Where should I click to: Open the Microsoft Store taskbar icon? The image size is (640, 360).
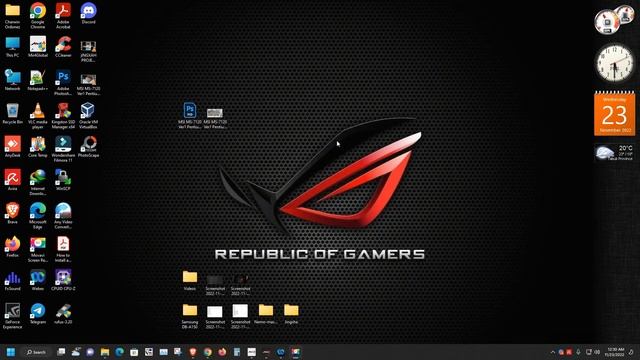pos(134,352)
